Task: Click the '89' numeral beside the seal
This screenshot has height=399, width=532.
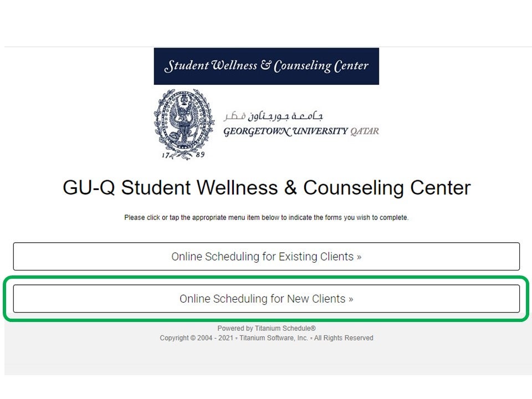Action: tap(200, 155)
